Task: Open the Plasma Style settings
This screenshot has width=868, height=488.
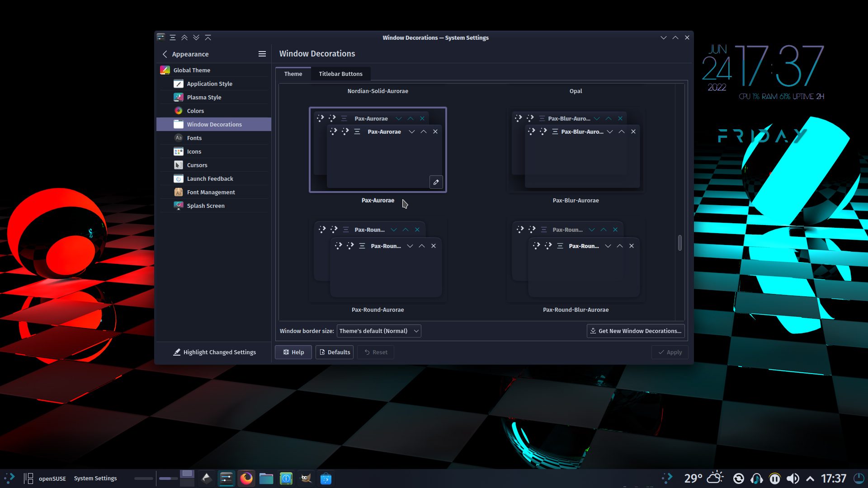Action: [214, 97]
